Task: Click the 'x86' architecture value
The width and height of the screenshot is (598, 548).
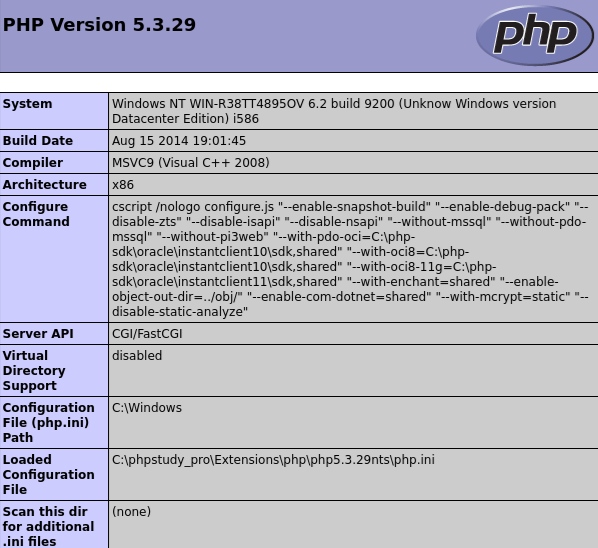Action: (x=123, y=185)
